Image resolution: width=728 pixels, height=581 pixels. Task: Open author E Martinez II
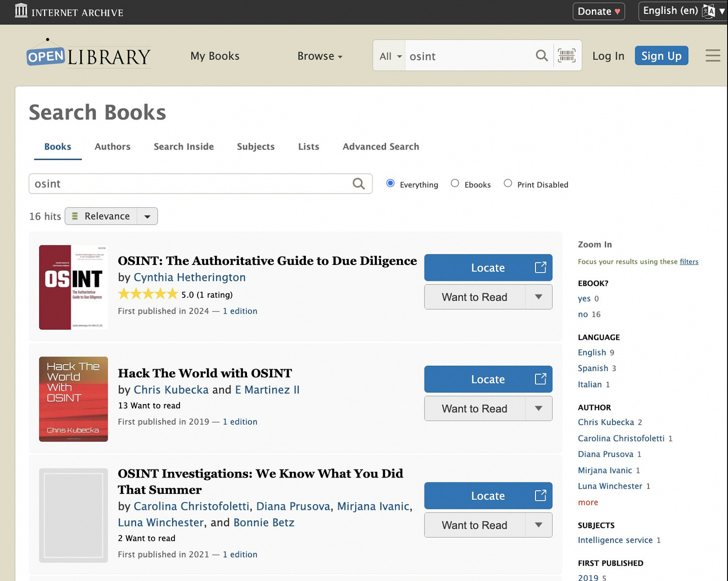point(267,389)
